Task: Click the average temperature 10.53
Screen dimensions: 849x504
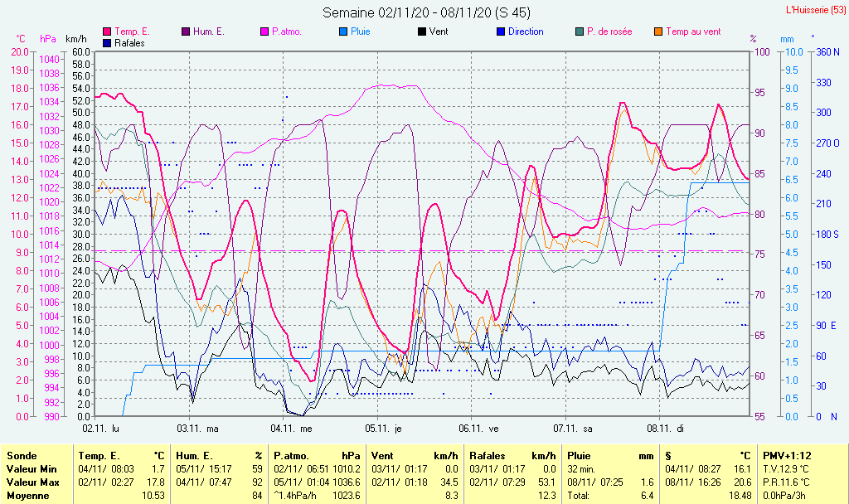Action: pyautogui.click(x=153, y=496)
